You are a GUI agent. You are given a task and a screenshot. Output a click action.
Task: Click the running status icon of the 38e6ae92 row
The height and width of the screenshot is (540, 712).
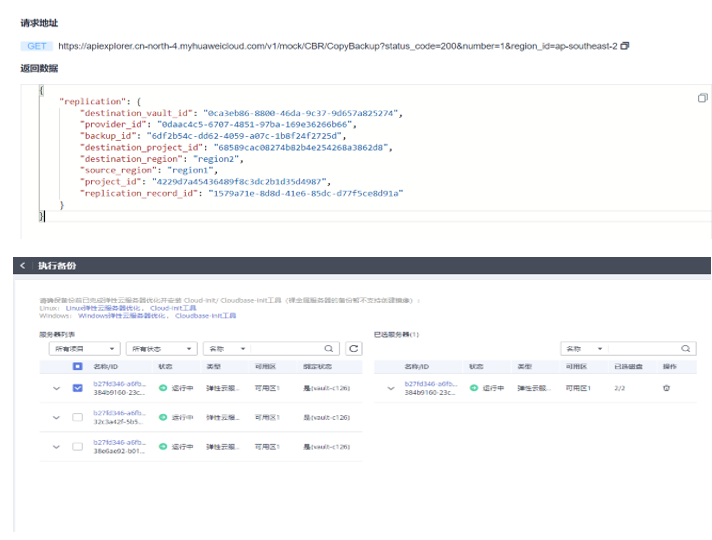pyautogui.click(x=163, y=446)
